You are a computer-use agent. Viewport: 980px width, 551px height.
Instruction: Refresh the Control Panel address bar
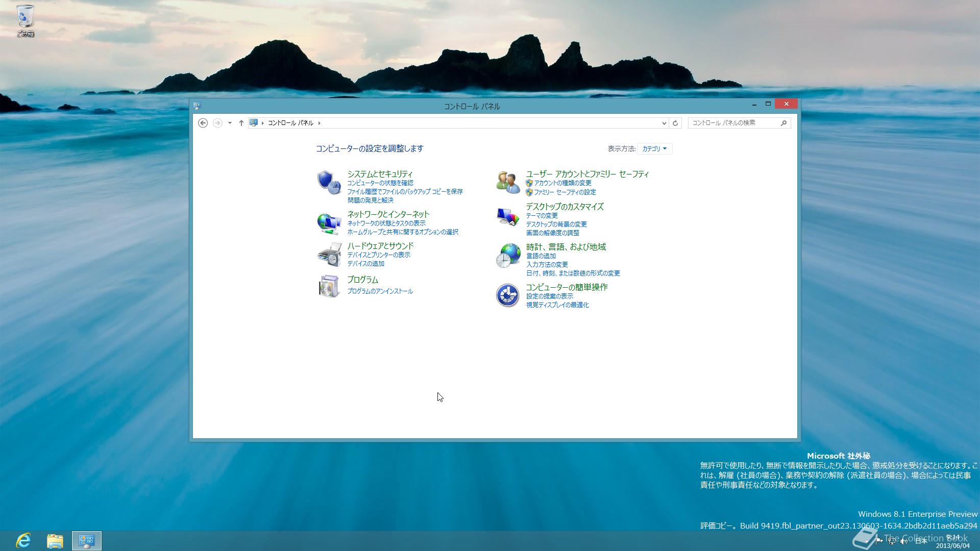pyautogui.click(x=675, y=123)
